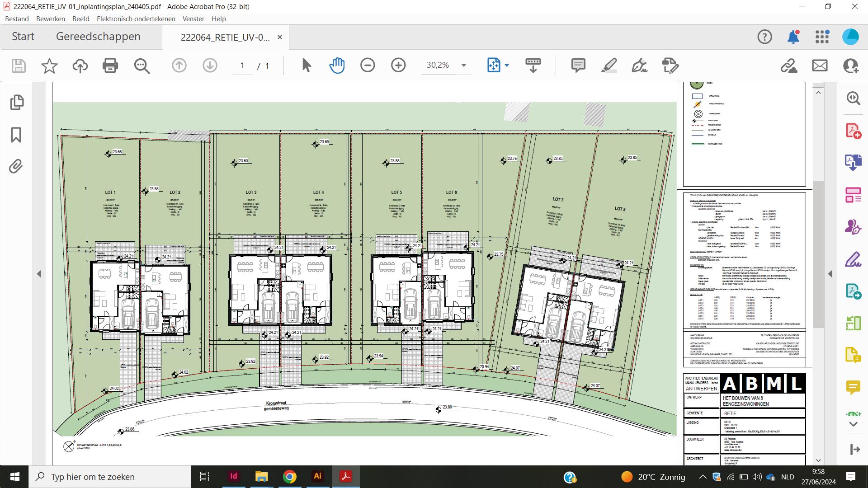Add a comment with speech bubble tool
868x488 pixels.
578,66
